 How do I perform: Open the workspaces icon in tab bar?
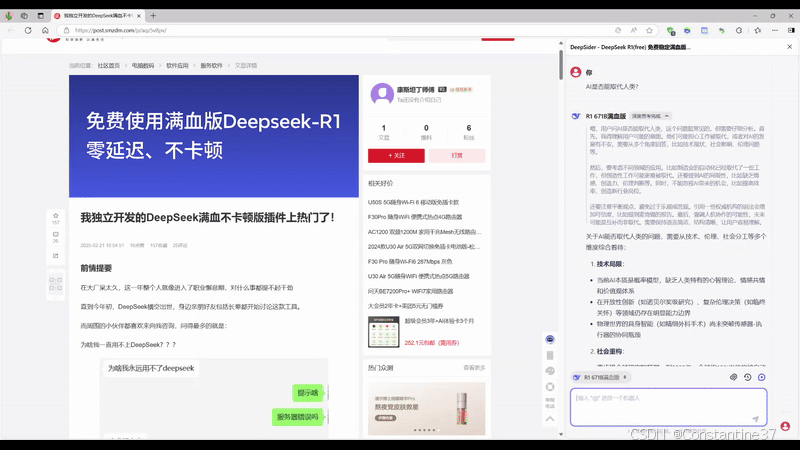24,16
